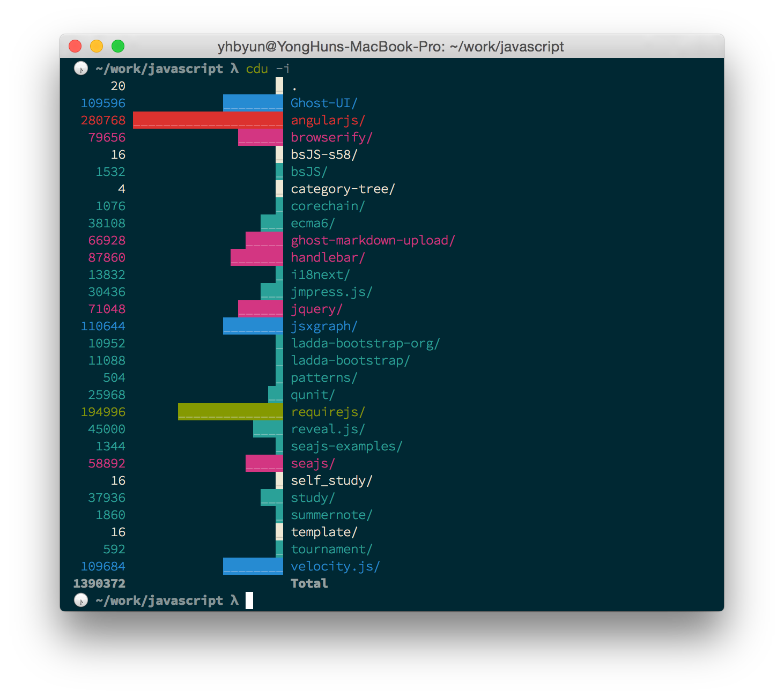Image resolution: width=784 pixels, height=697 pixels.
Task: Click the typed command 'cdu -i'
Action: [x=268, y=69]
